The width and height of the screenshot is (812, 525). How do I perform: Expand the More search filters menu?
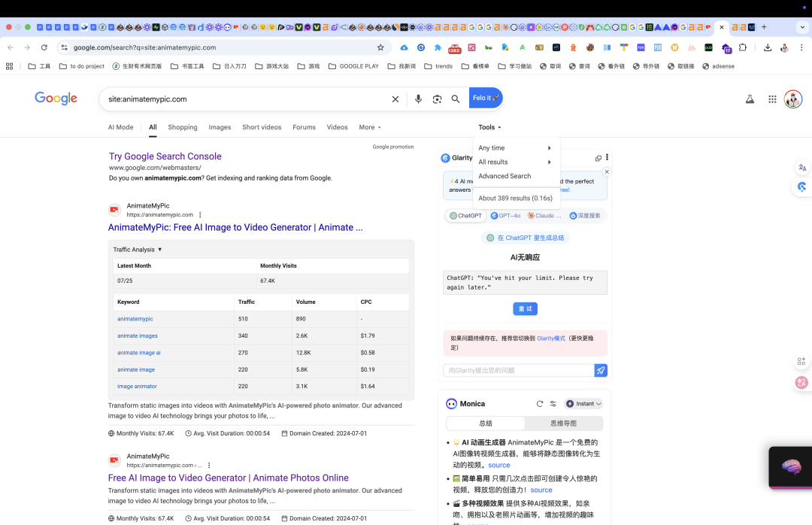pos(370,127)
